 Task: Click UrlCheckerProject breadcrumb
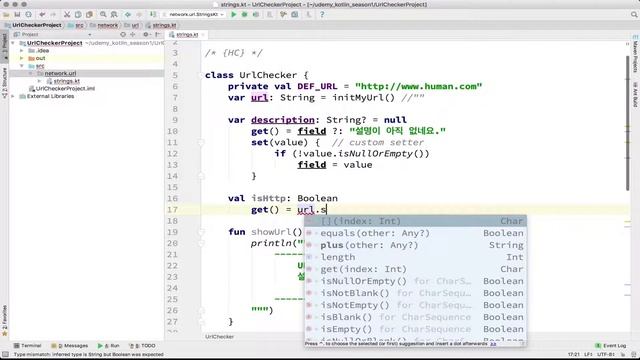pos(33,25)
